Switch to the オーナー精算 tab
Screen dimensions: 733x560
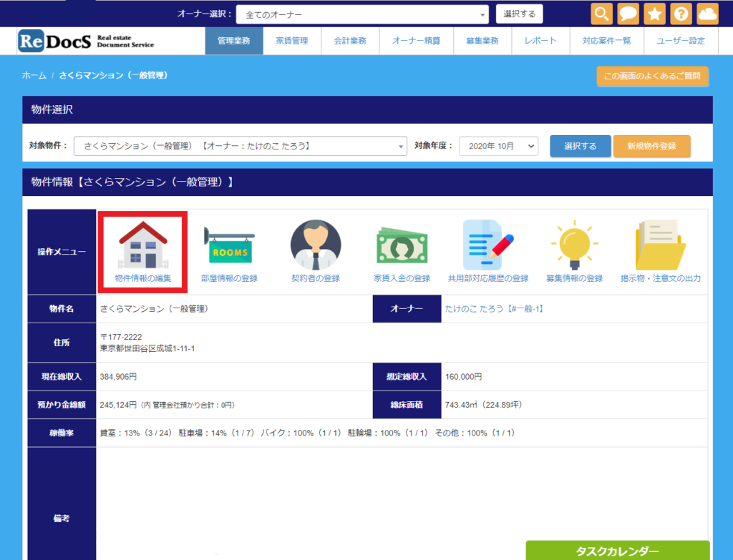point(416,41)
